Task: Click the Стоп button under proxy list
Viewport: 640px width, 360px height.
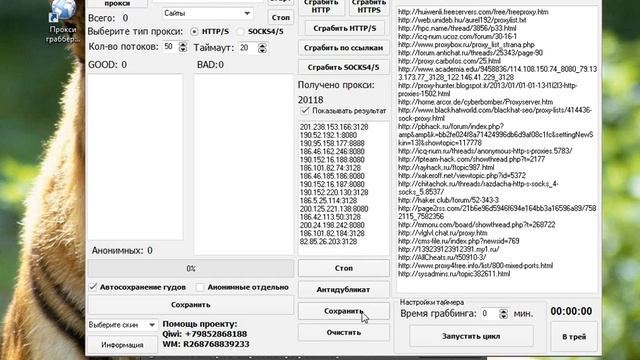Action: (x=344, y=268)
